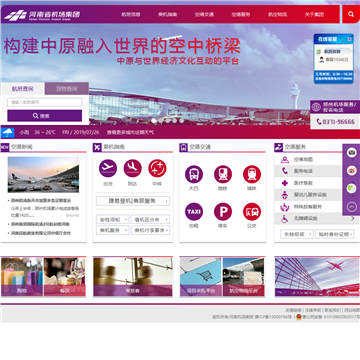The width and height of the screenshot is (360, 360).
Task: Expand the 失物招领 dropdown box
Action: (297, 234)
